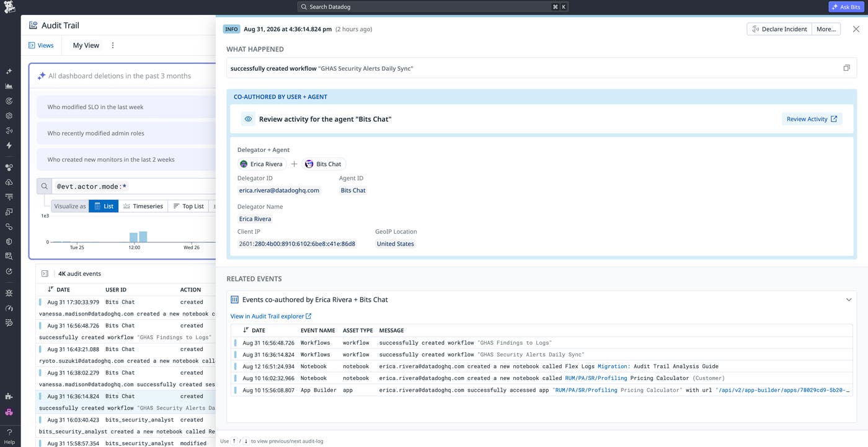Click the search magnifier beside the query box
The width and height of the screenshot is (868, 447).
pos(45,186)
